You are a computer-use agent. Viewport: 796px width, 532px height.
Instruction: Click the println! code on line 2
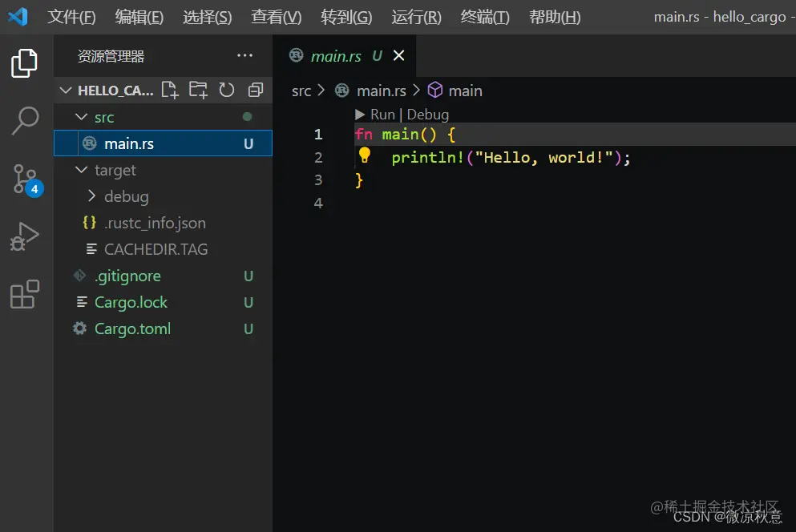click(x=511, y=157)
